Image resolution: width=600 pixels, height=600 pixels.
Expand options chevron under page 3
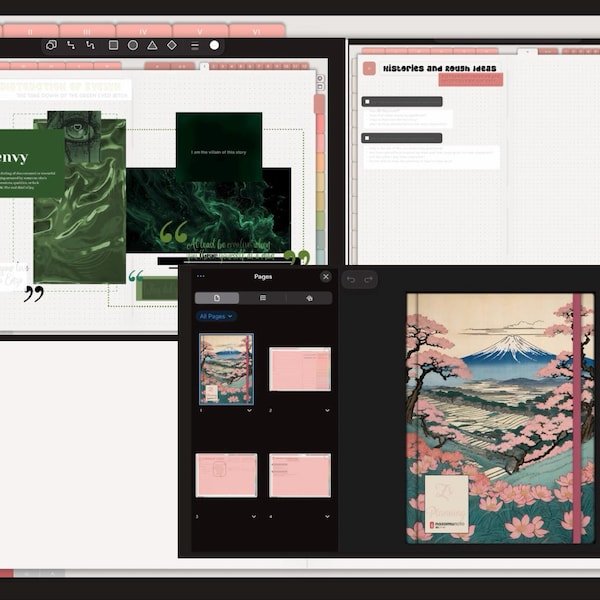point(254,516)
